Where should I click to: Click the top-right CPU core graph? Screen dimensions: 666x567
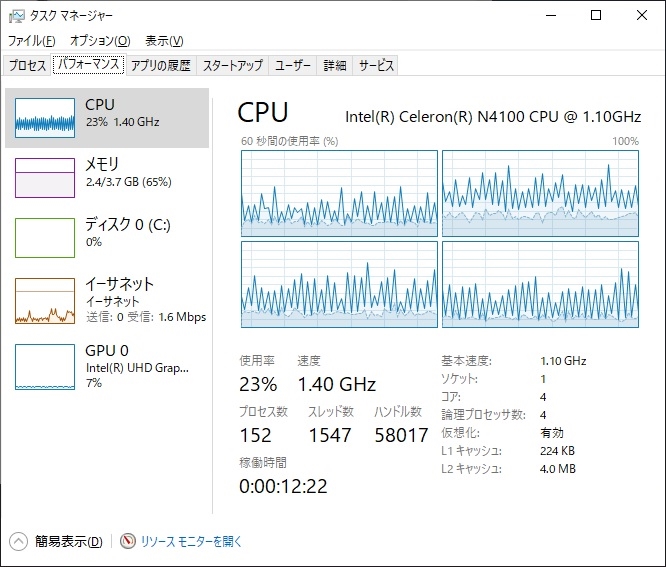pos(540,193)
